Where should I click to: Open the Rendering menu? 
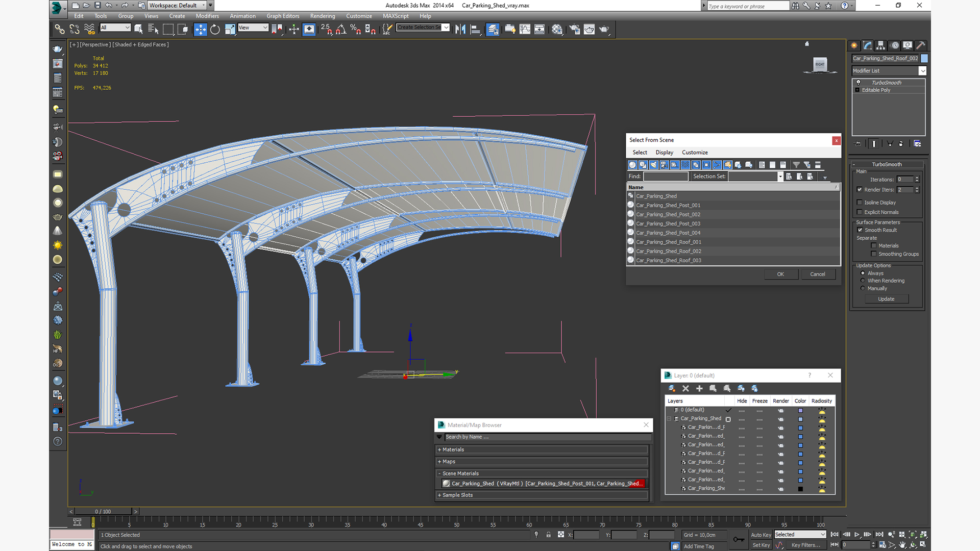(323, 16)
